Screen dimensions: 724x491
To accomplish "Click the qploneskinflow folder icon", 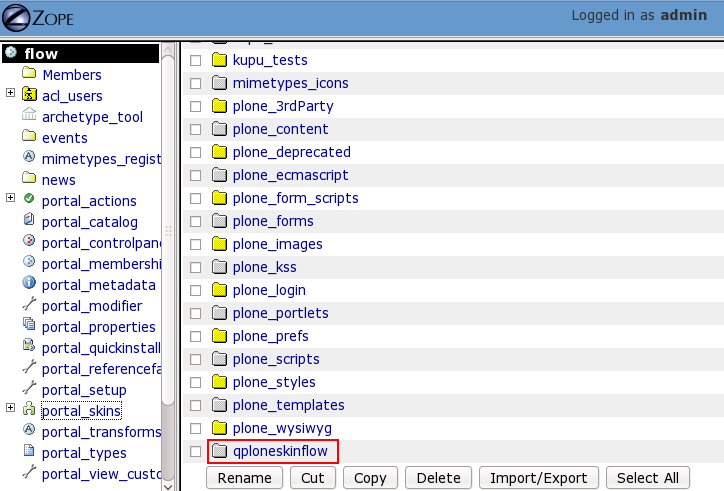I will [x=219, y=451].
